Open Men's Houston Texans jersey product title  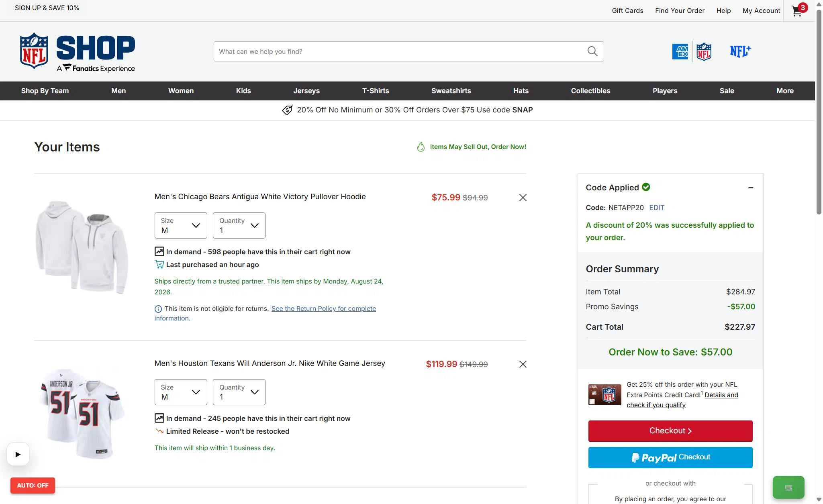click(x=270, y=363)
